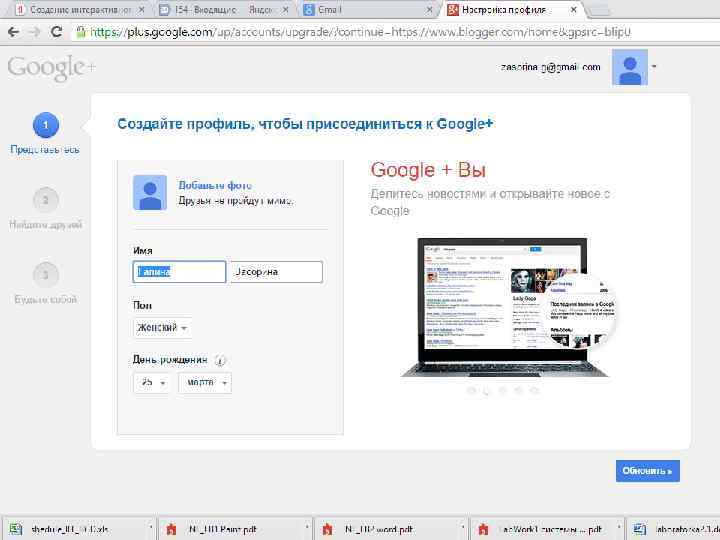Image resolution: width=720 pixels, height=540 pixels.
Task: Click the "Добавьте фото" link
Action: [x=215, y=186]
